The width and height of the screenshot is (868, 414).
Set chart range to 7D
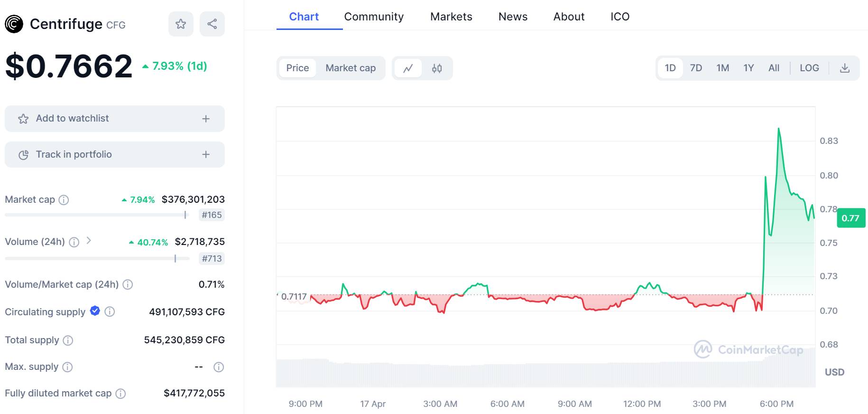pyautogui.click(x=696, y=68)
